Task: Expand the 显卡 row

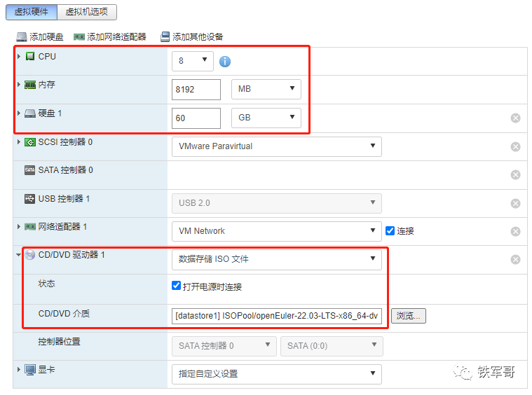Action: (x=19, y=369)
